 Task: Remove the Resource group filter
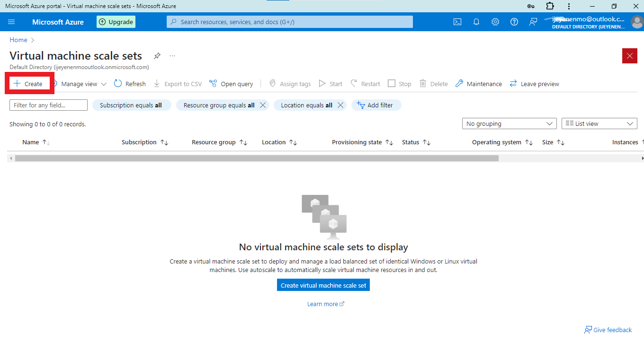(263, 105)
